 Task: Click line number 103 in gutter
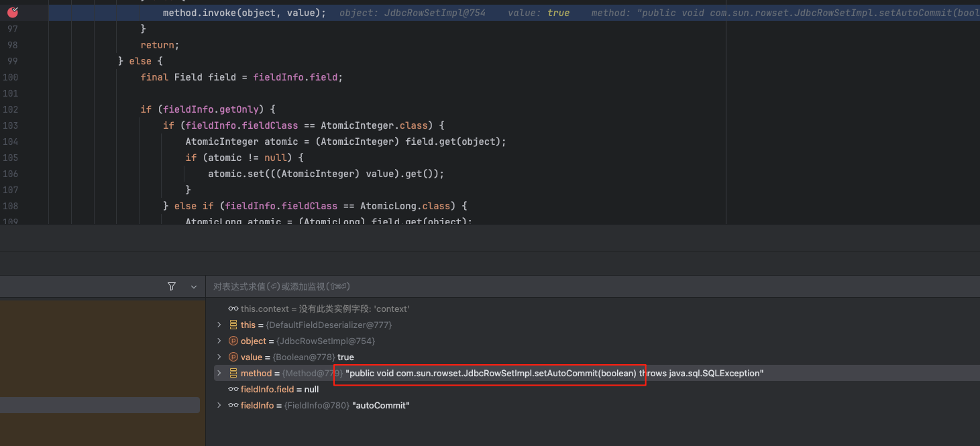coord(10,125)
